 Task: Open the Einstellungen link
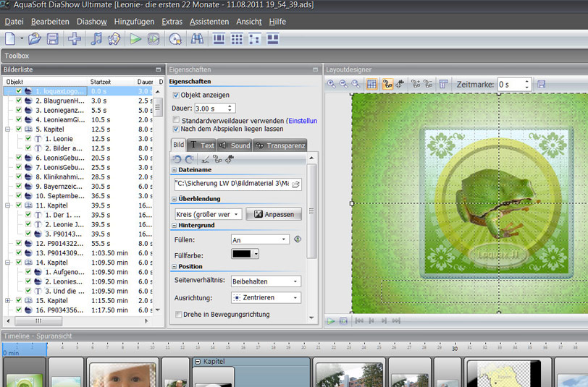[303, 120]
